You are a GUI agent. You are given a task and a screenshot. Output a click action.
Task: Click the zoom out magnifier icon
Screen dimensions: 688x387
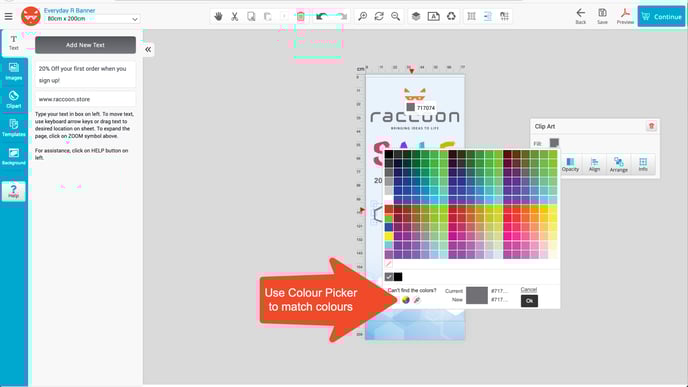(x=395, y=17)
